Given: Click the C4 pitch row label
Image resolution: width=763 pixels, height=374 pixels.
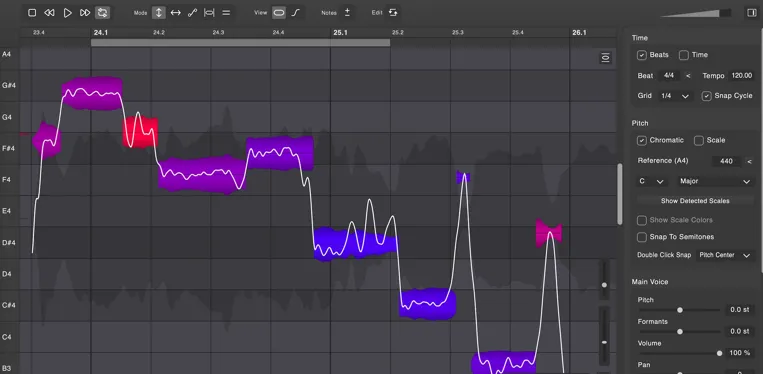Looking at the screenshot, I should [x=6, y=337].
